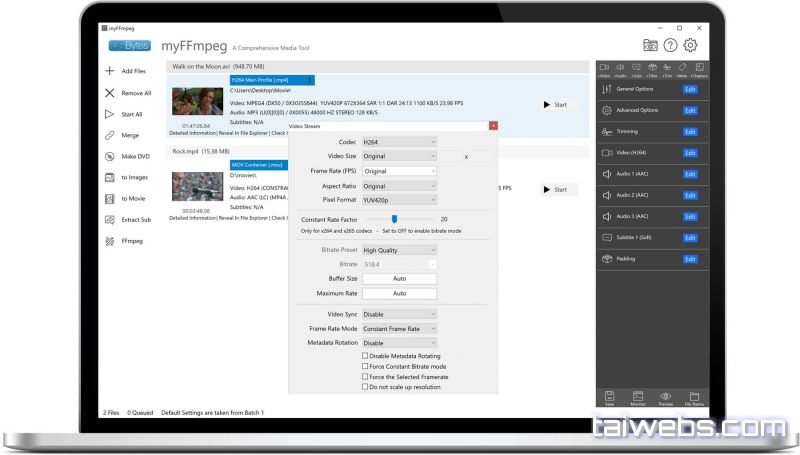Click the MOV Container [.mov] preset box

(259, 165)
